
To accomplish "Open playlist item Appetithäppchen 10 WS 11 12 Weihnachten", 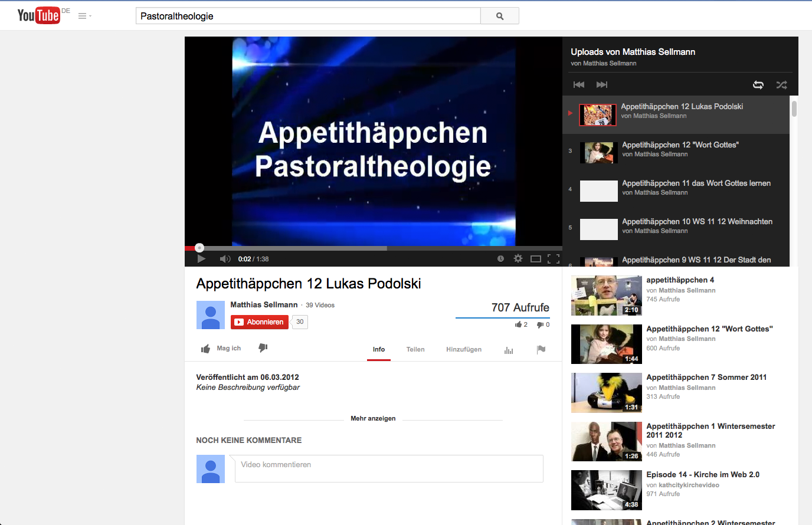I will point(676,229).
